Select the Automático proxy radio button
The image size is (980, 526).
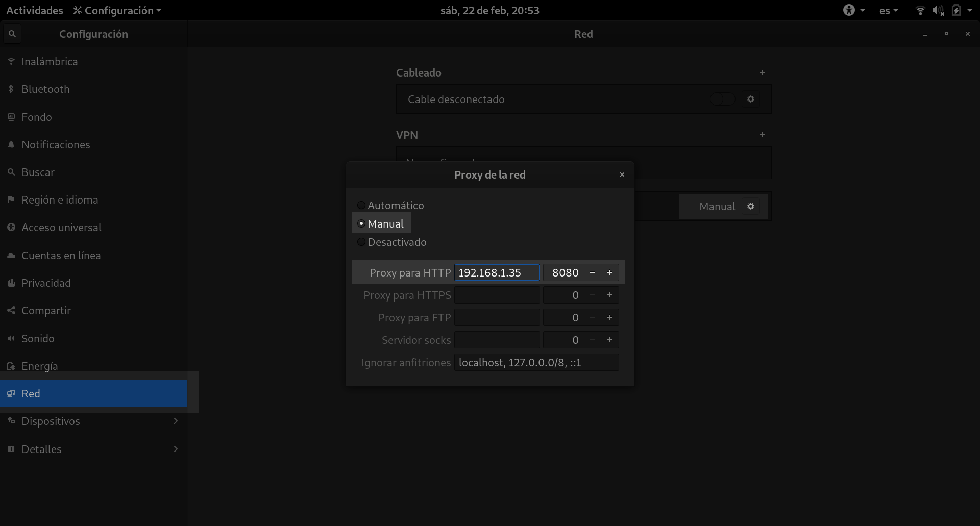point(361,205)
